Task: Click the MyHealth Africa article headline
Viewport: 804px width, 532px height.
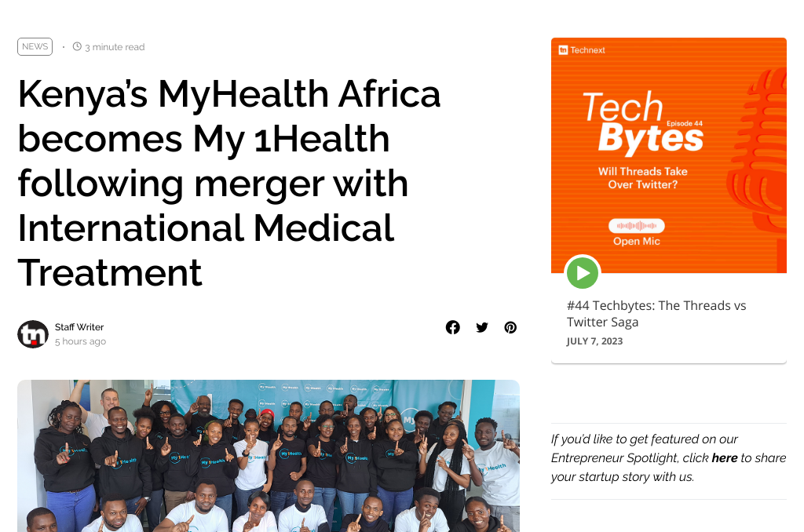Action: [x=229, y=183]
